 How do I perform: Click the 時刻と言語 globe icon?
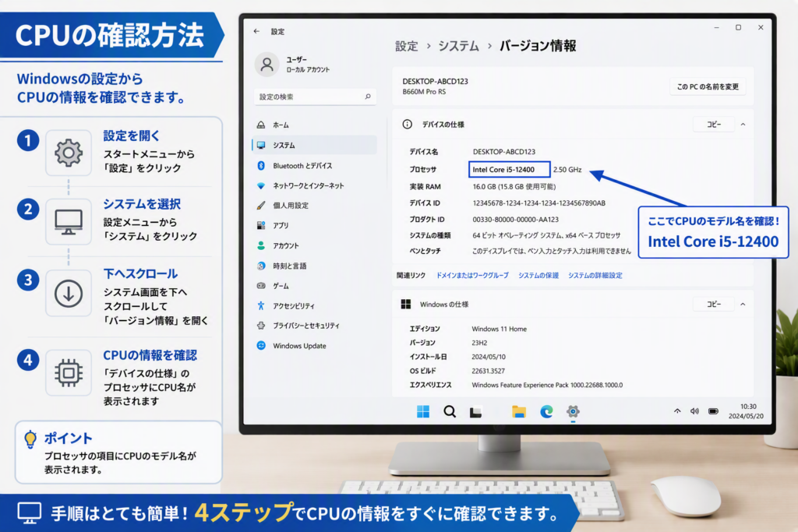(261, 266)
